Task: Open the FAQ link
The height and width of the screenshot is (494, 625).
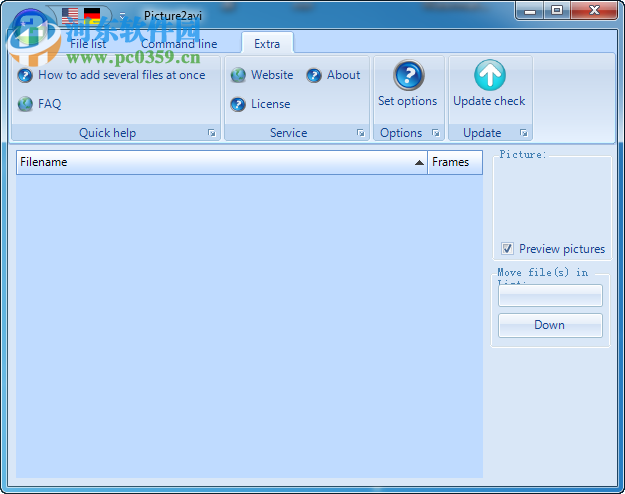Action: [x=49, y=104]
